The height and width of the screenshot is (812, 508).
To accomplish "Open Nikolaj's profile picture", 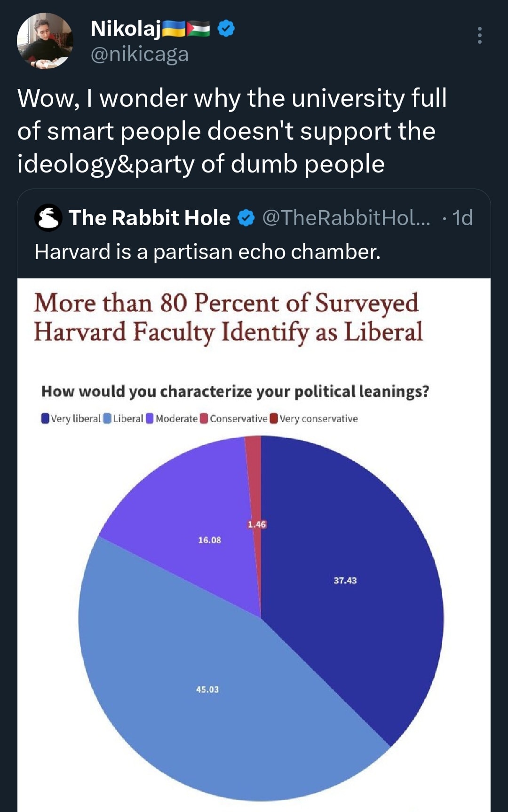I will 45,41.
